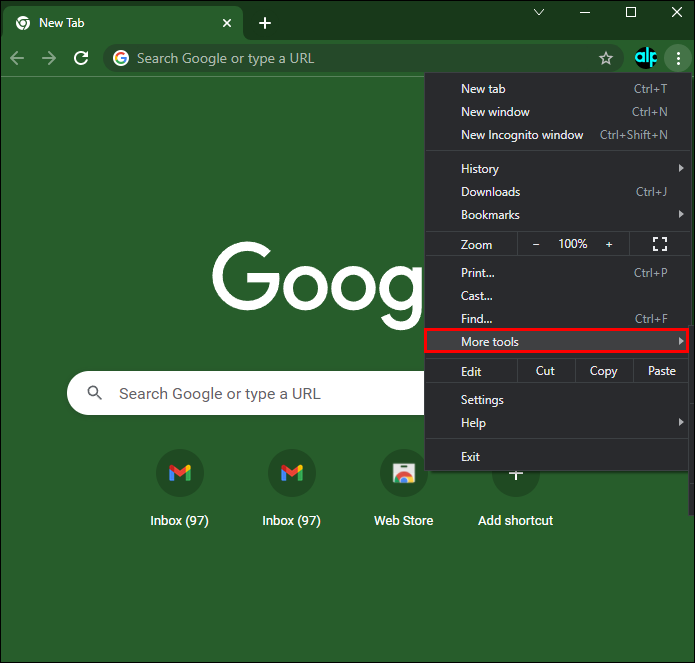Click the alp profile avatar icon

click(646, 58)
